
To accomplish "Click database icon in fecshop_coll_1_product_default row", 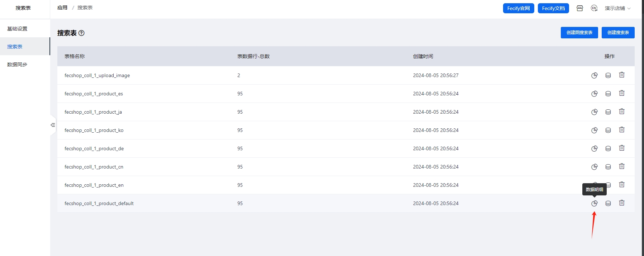I will click(608, 203).
